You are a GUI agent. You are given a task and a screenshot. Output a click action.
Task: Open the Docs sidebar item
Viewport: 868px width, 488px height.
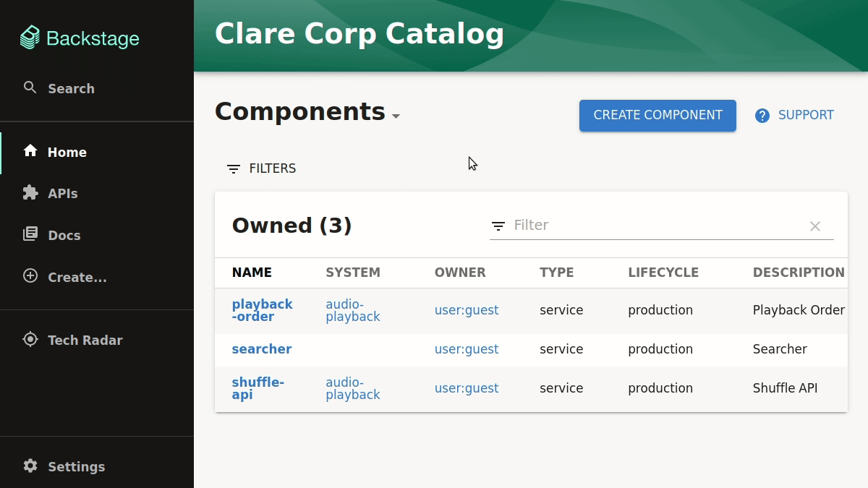click(x=97, y=236)
